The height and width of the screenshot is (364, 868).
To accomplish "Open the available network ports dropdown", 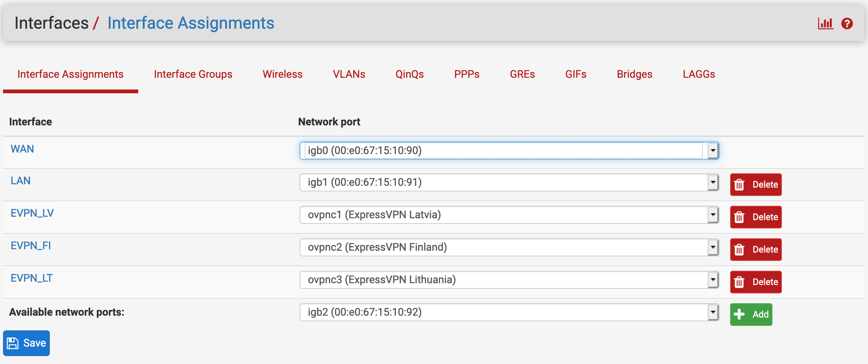I will coord(712,312).
